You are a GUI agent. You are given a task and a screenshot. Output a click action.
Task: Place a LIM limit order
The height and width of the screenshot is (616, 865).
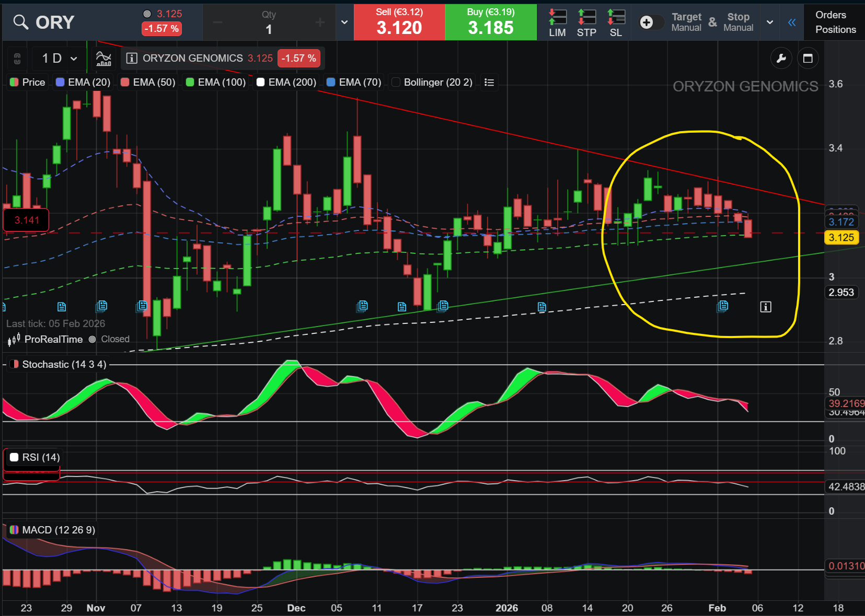[x=557, y=23]
